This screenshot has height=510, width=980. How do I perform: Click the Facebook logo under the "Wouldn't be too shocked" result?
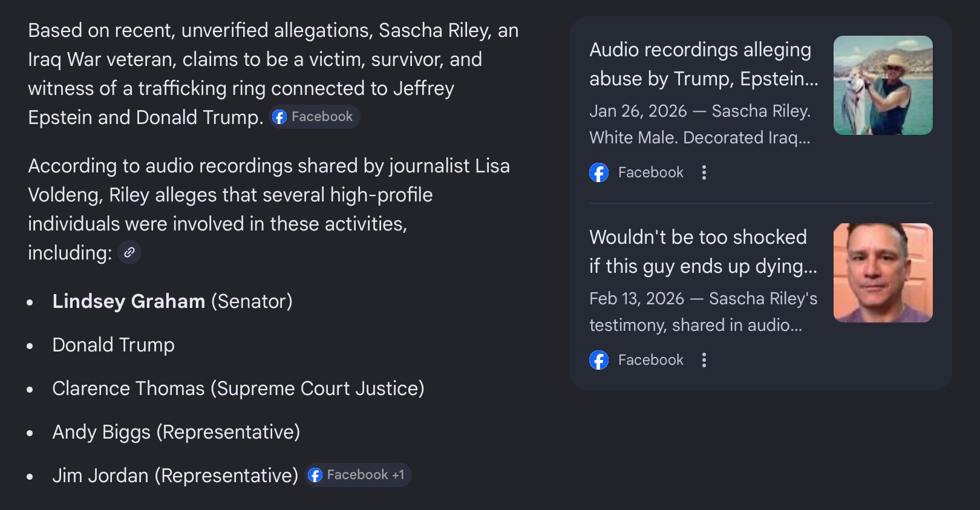click(599, 360)
